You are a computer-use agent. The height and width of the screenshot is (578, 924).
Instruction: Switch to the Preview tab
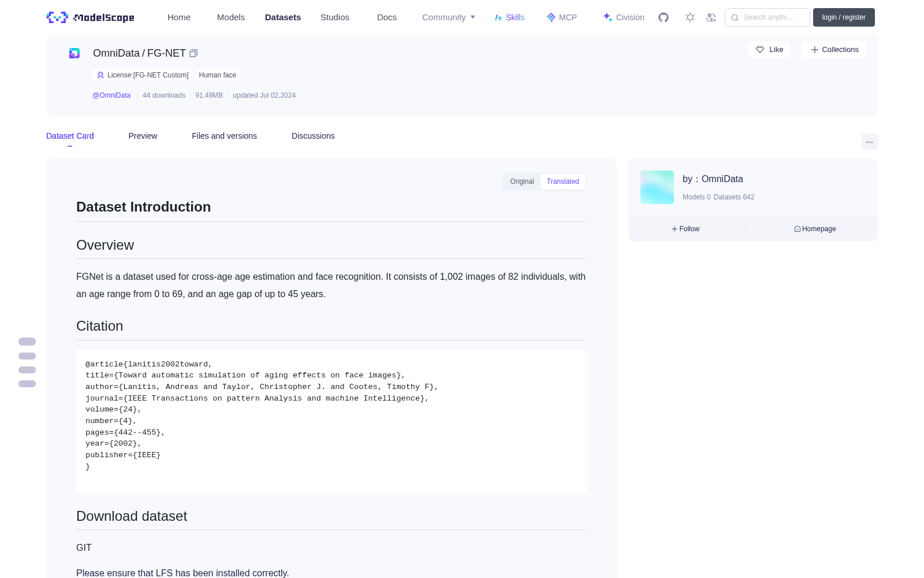point(143,136)
